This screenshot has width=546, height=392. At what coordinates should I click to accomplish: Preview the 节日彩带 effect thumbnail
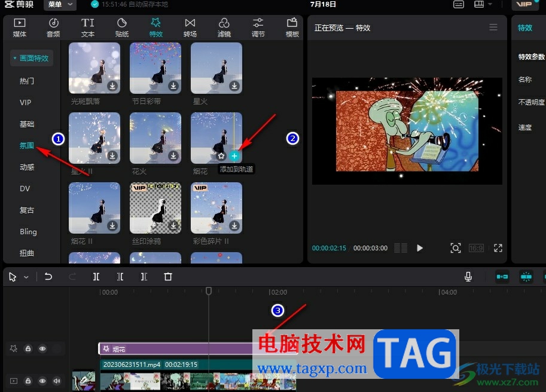pyautogui.click(x=155, y=68)
